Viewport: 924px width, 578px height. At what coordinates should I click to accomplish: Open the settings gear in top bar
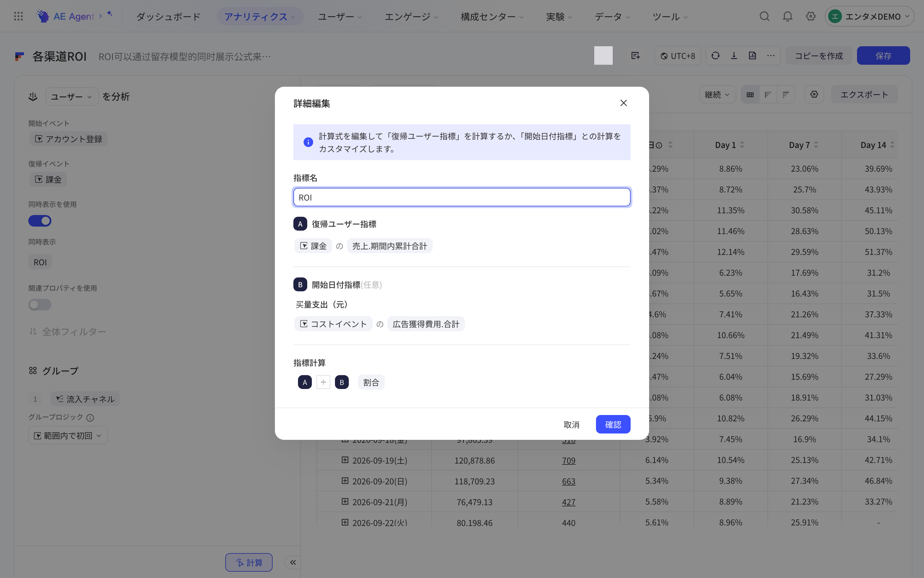[811, 16]
